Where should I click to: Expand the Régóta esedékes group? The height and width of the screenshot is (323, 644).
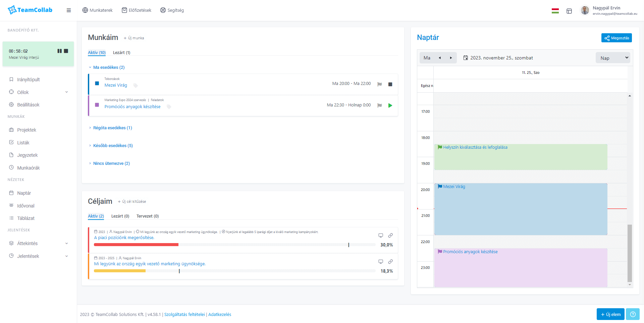tap(112, 128)
